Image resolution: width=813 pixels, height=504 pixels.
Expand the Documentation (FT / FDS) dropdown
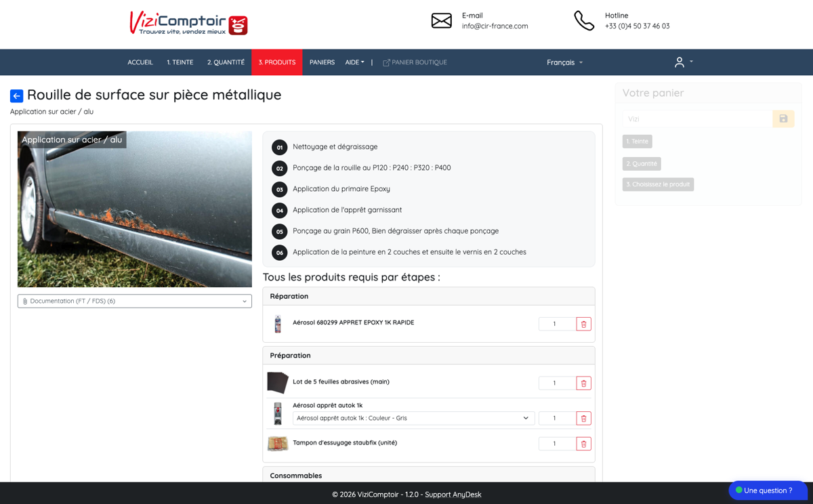pyautogui.click(x=135, y=301)
